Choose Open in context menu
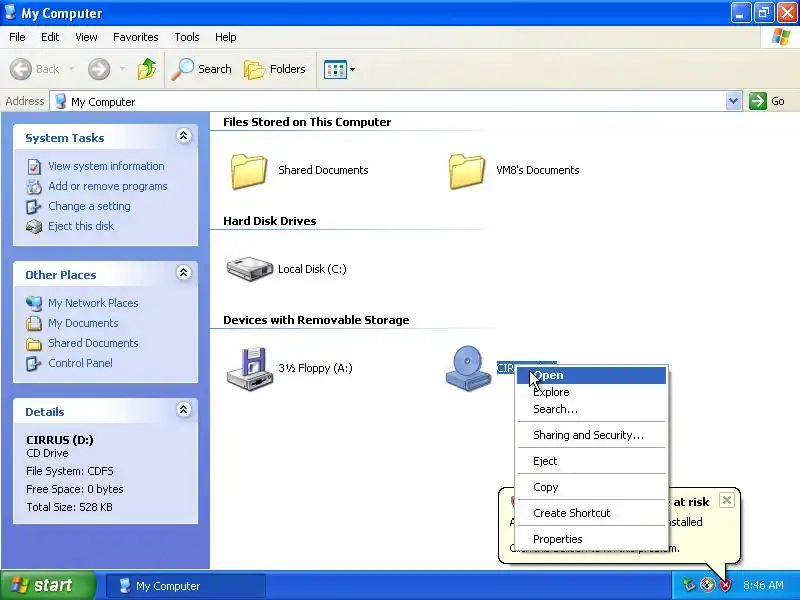 [x=591, y=375]
